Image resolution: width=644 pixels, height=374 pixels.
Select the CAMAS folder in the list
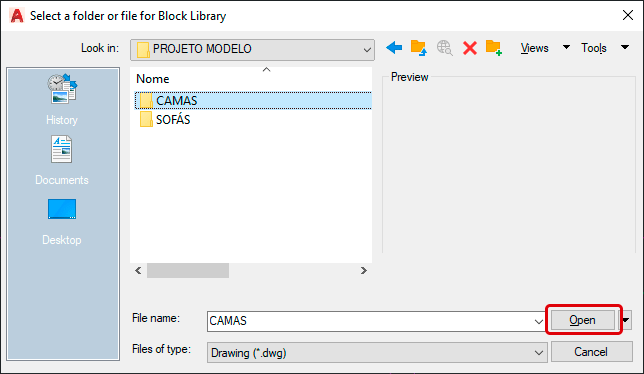click(253, 101)
